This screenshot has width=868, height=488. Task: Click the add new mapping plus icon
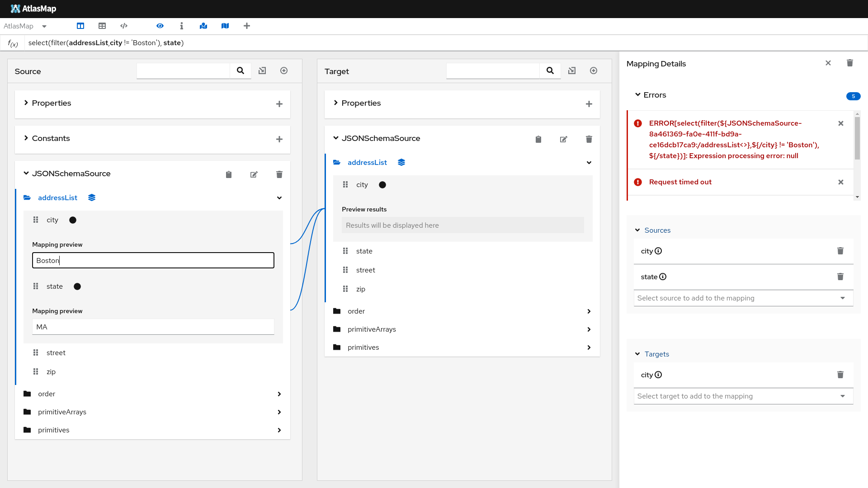[x=247, y=26]
